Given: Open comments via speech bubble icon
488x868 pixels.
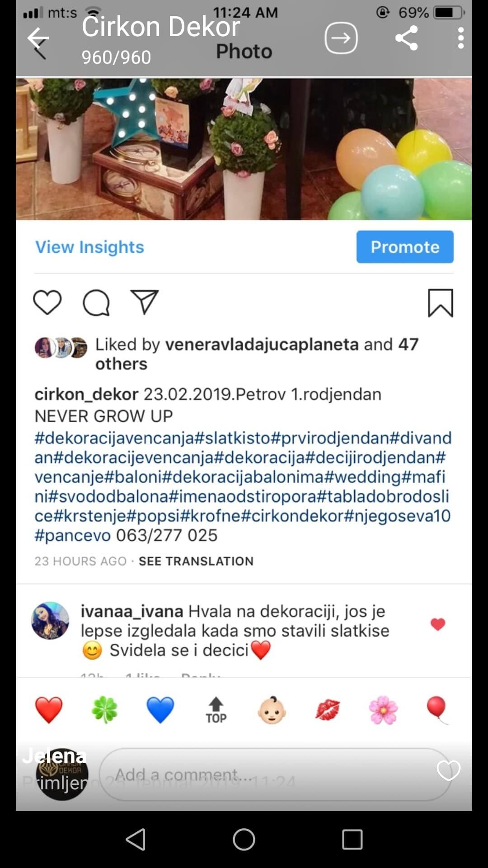Looking at the screenshot, I should click(96, 302).
